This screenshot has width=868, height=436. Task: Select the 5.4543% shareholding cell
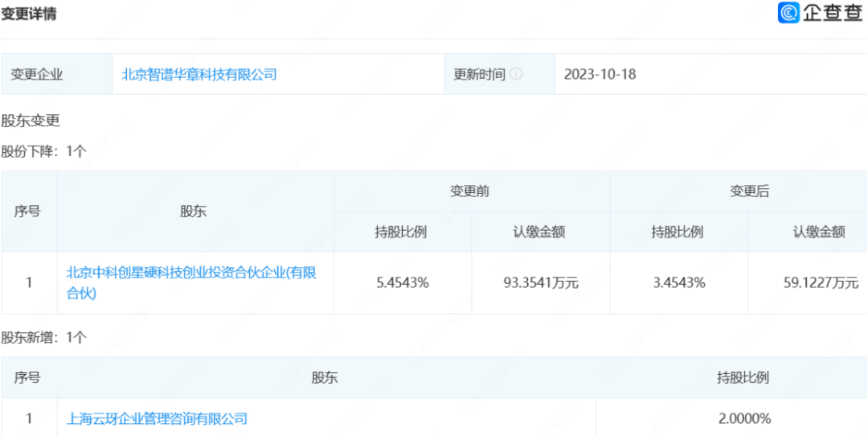tap(403, 282)
